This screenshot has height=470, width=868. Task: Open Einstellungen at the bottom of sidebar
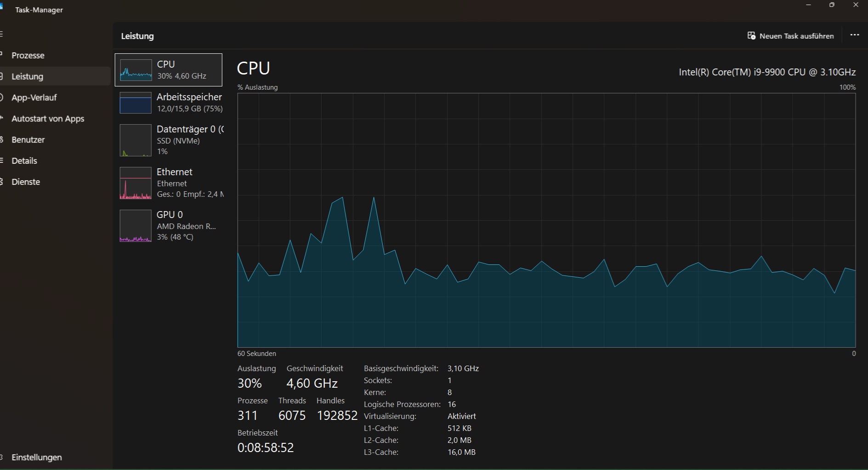click(x=36, y=458)
